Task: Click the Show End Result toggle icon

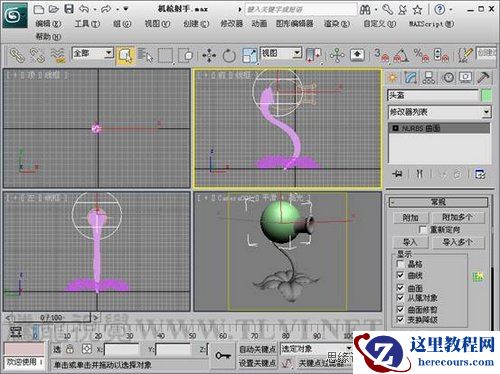Action: [420, 174]
